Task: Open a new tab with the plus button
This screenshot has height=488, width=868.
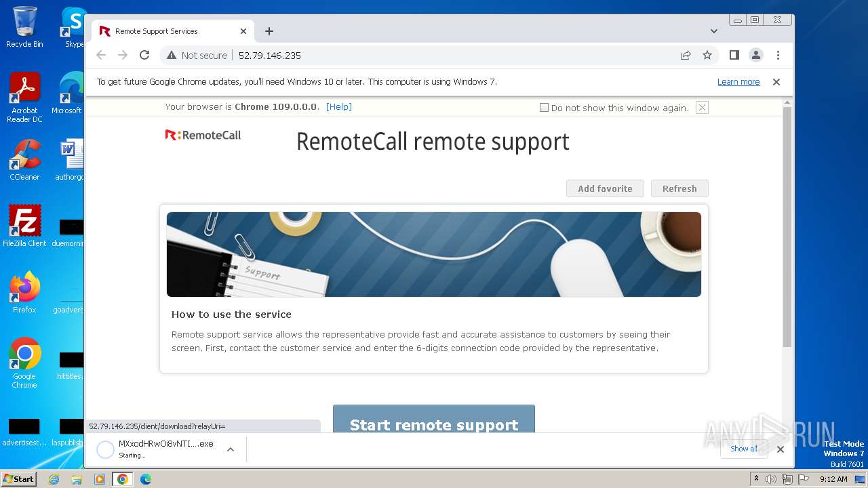Action: (x=269, y=31)
